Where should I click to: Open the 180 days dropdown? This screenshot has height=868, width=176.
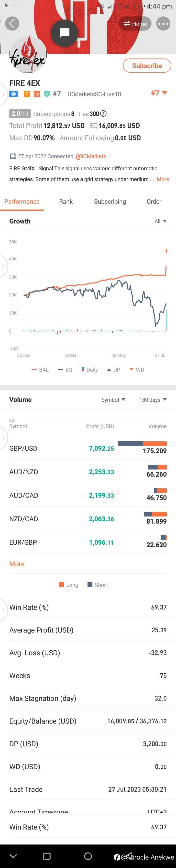(153, 400)
